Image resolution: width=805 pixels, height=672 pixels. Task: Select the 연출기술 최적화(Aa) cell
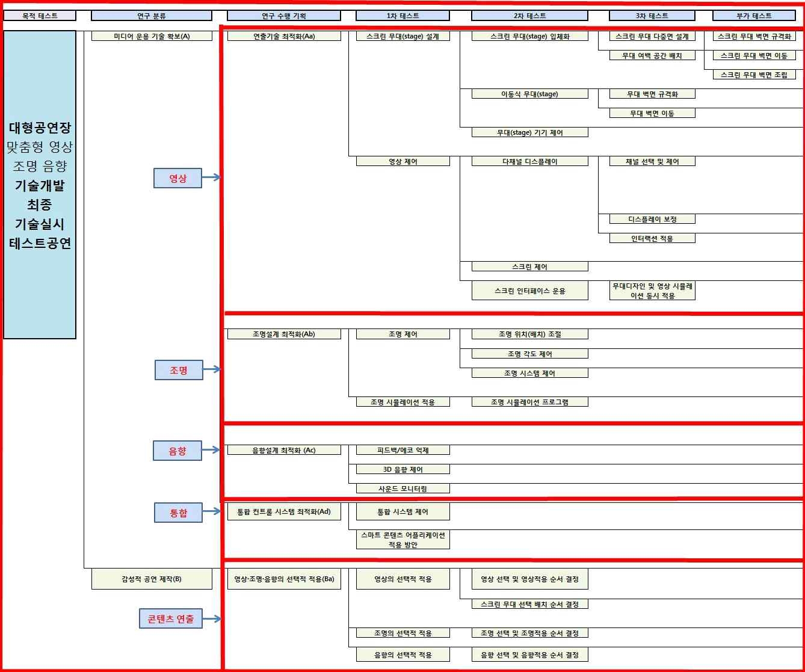[x=284, y=36]
